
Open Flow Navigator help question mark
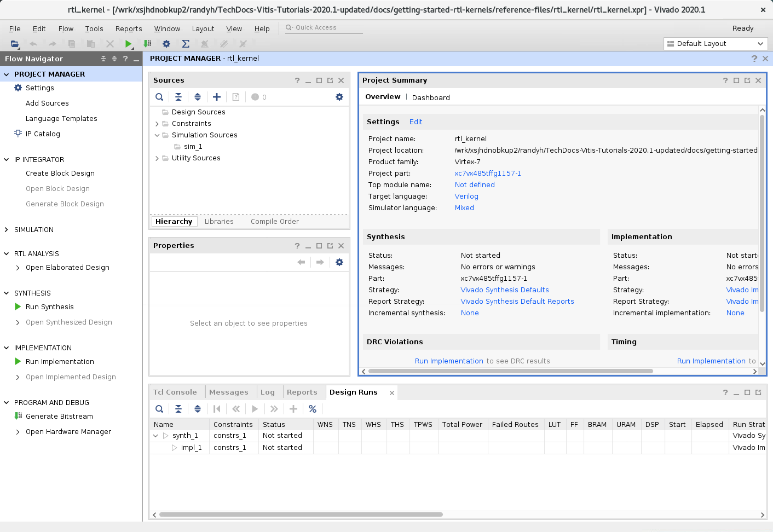coord(125,59)
